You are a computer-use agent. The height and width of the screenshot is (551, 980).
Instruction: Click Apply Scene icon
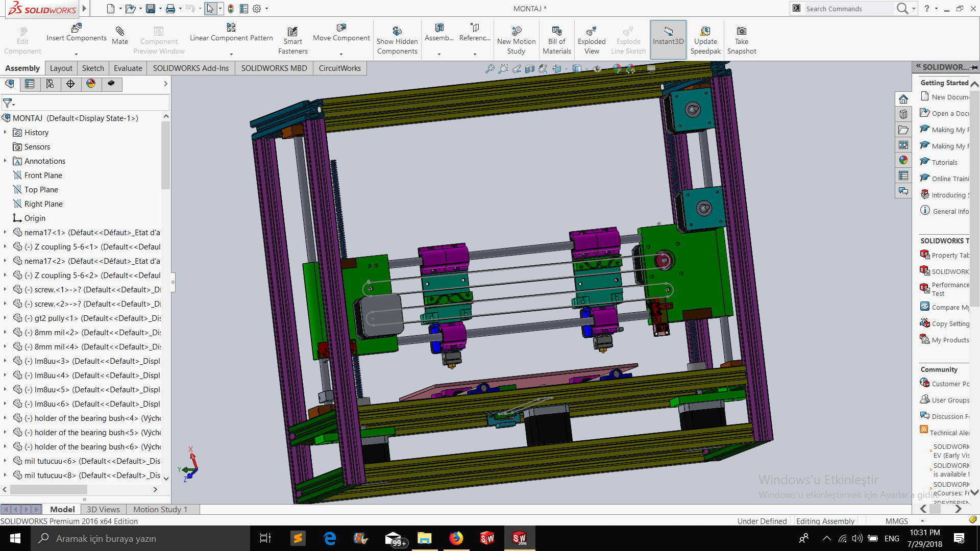pos(631,69)
